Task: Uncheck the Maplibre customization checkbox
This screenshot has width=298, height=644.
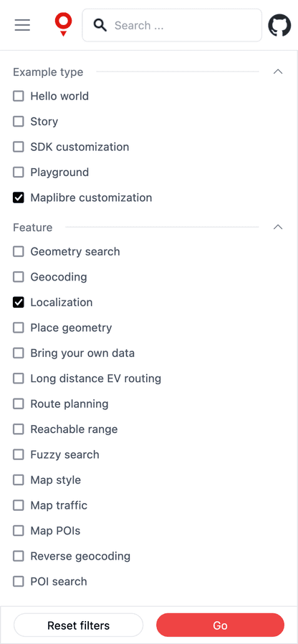Action: coord(19,198)
